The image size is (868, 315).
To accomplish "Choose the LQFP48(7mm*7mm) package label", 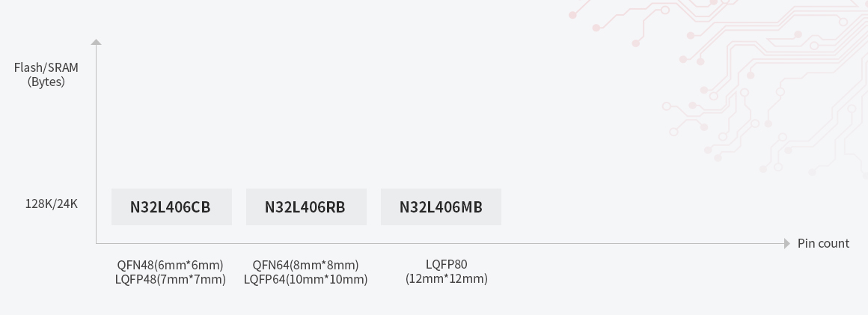I will point(171,279).
